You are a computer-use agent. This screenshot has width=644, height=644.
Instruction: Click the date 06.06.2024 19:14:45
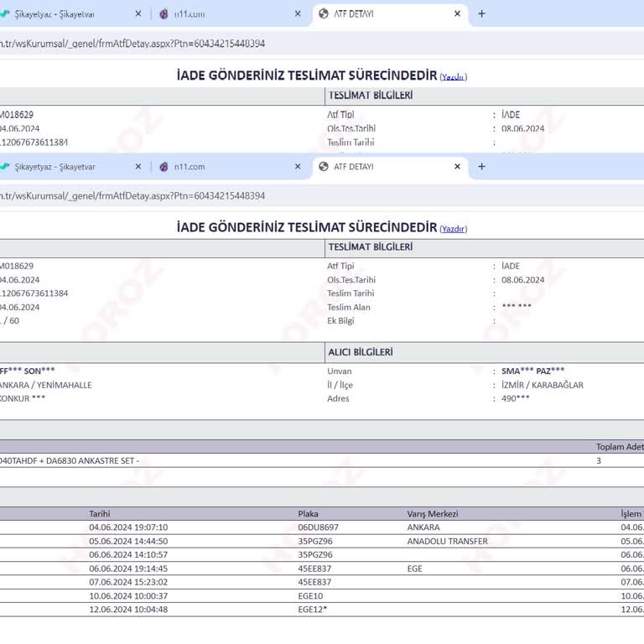[128, 569]
